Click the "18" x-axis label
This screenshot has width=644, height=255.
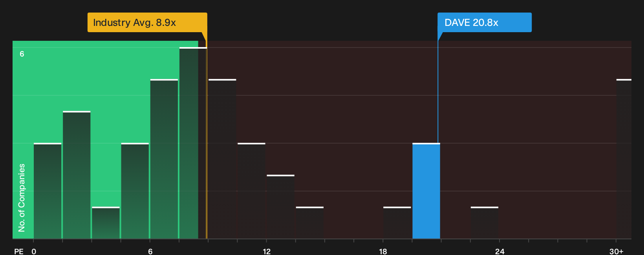pyautogui.click(x=383, y=251)
